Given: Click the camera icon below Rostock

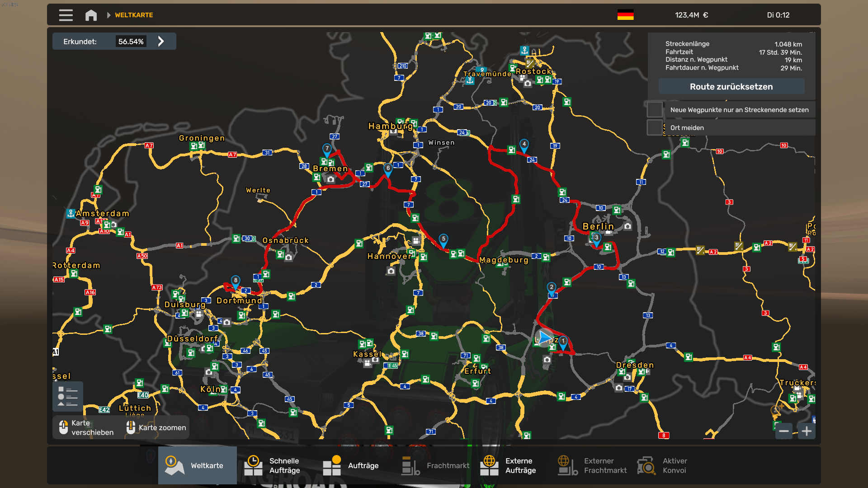Looking at the screenshot, I should [528, 83].
